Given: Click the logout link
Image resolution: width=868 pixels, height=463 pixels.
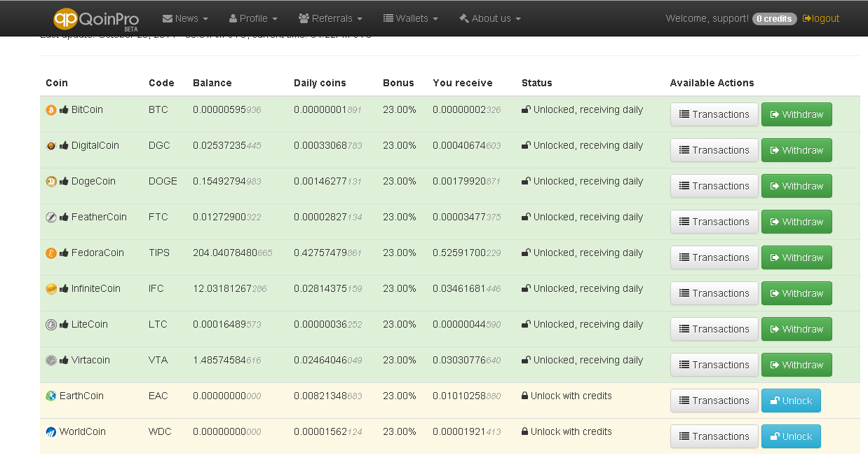Looking at the screenshot, I should coord(821,18).
